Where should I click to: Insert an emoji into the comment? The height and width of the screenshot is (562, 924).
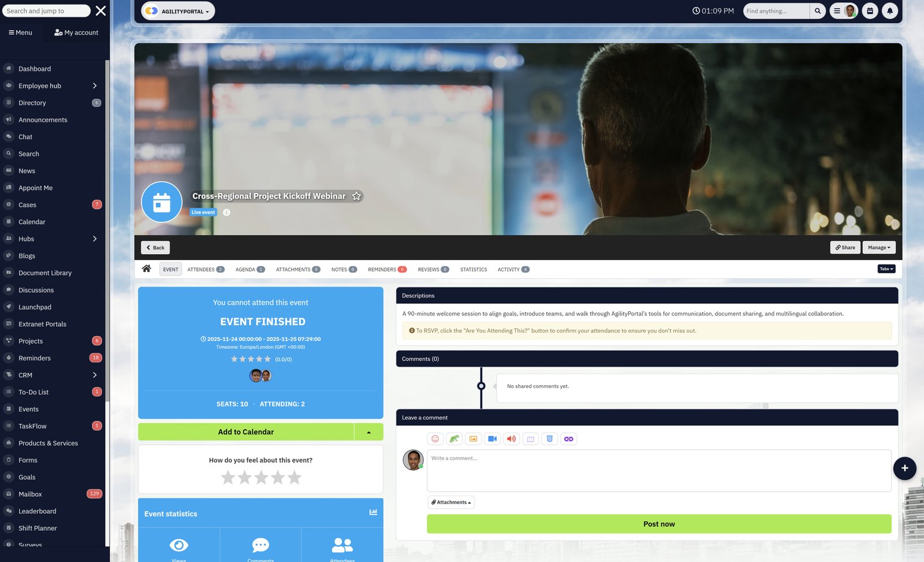435,439
